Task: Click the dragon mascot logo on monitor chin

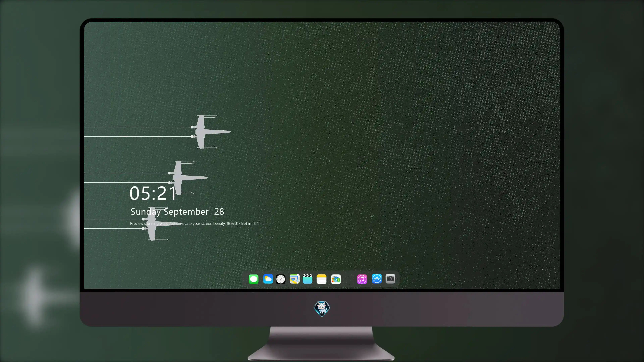Action: 322,309
